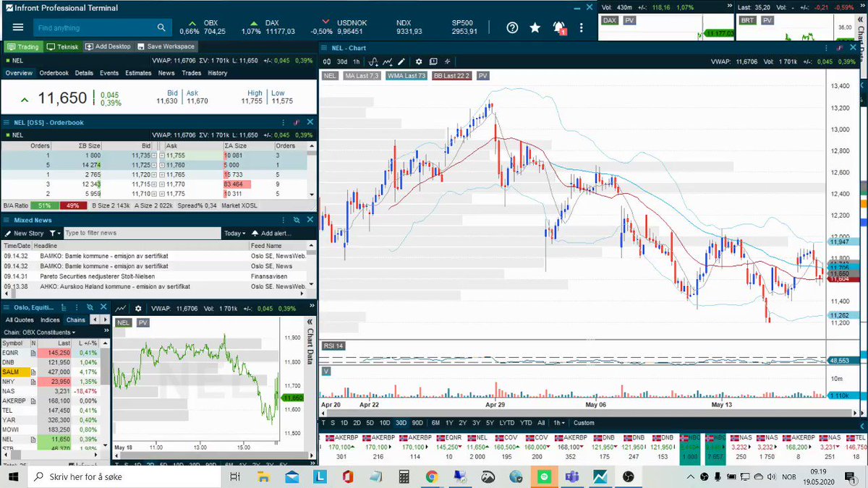The width and height of the screenshot is (868, 488).
Task: Click the 30d period selector in chart toolbar
Action: 342,61
